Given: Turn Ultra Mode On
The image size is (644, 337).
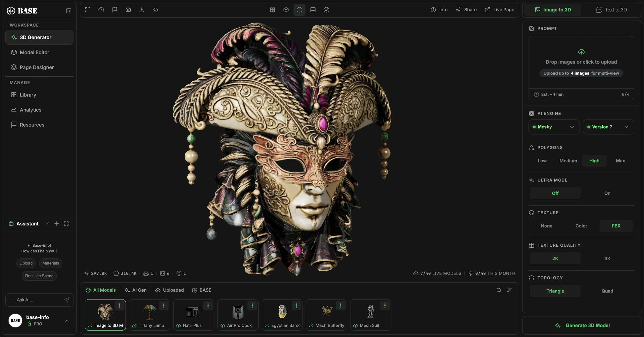Looking at the screenshot, I should coord(607,193).
